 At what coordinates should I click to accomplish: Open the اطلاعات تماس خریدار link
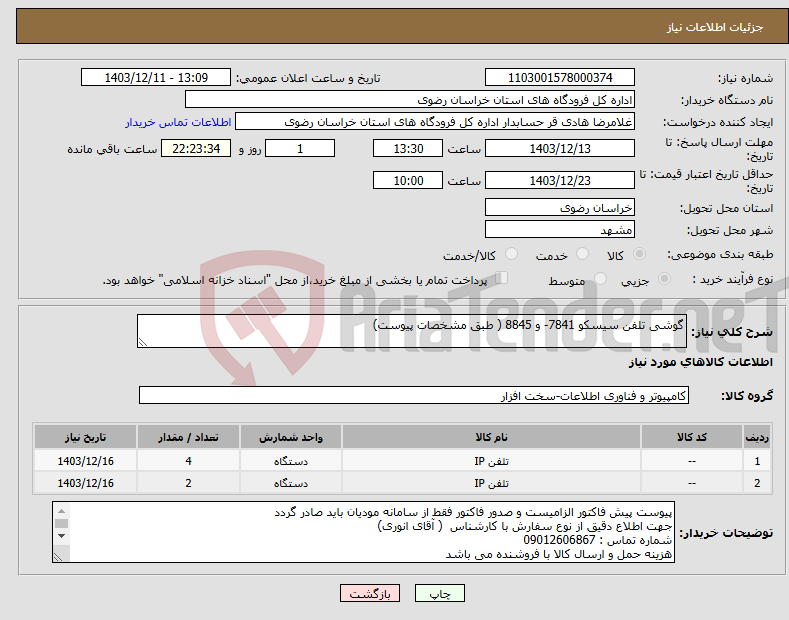tap(178, 122)
